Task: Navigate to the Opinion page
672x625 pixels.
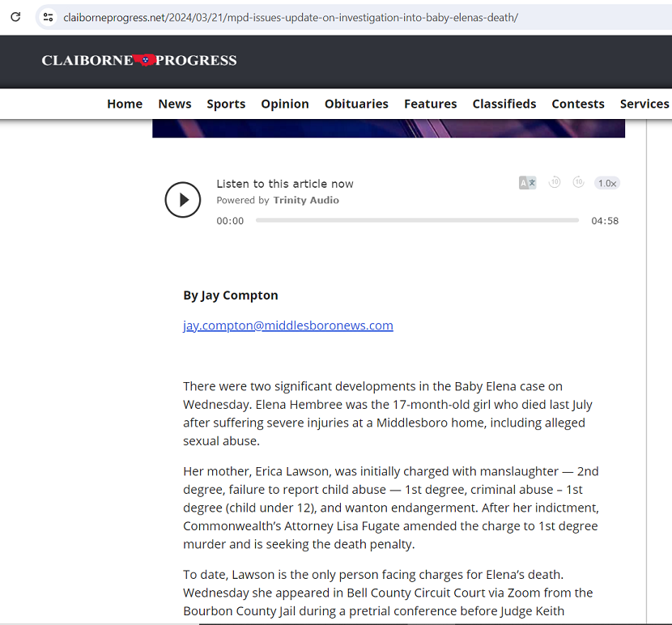Action: pyautogui.click(x=285, y=104)
